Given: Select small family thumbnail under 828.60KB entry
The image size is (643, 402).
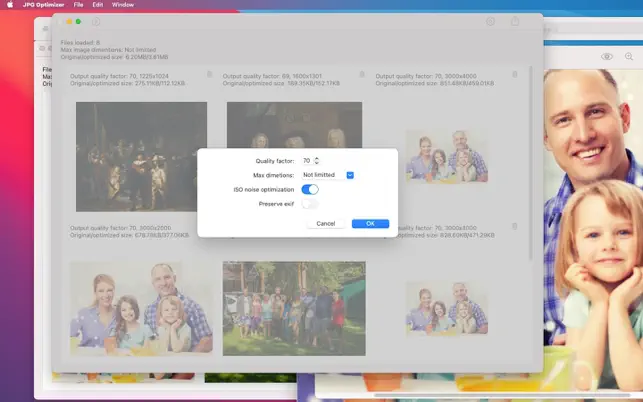Looking at the screenshot, I should pyautogui.click(x=447, y=308).
